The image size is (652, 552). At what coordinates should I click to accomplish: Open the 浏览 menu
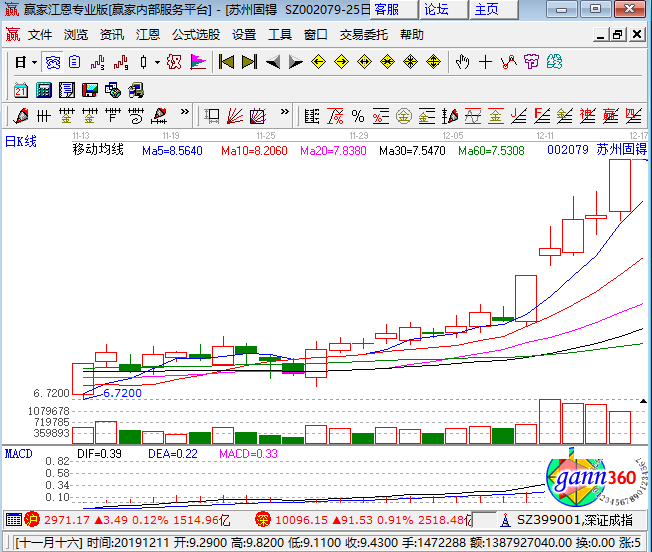point(76,34)
